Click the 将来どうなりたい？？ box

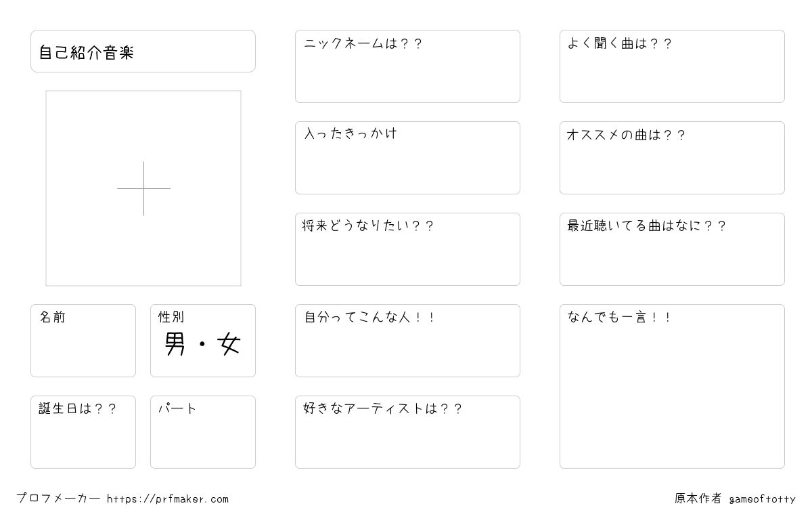click(x=407, y=249)
